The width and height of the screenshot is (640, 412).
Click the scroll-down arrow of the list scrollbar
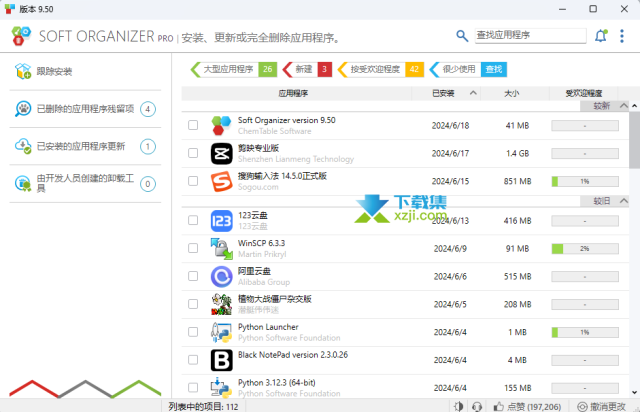[634, 392]
